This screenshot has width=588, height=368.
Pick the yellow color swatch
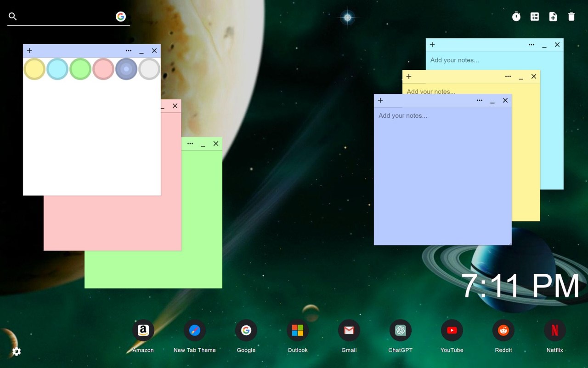34,69
